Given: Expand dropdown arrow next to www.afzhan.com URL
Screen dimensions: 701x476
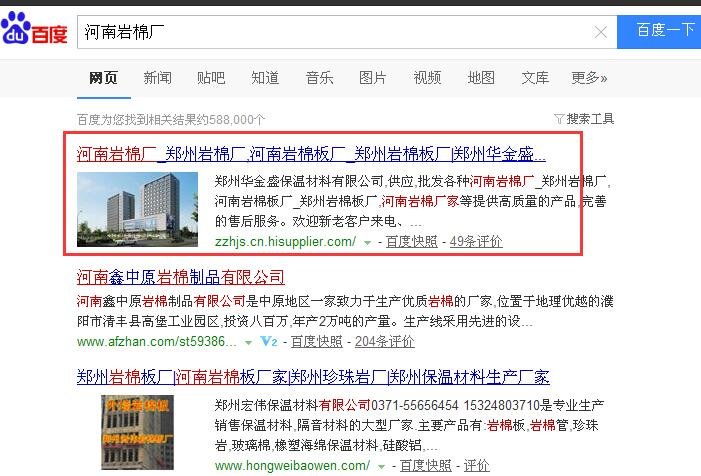Looking at the screenshot, I should point(248,343).
